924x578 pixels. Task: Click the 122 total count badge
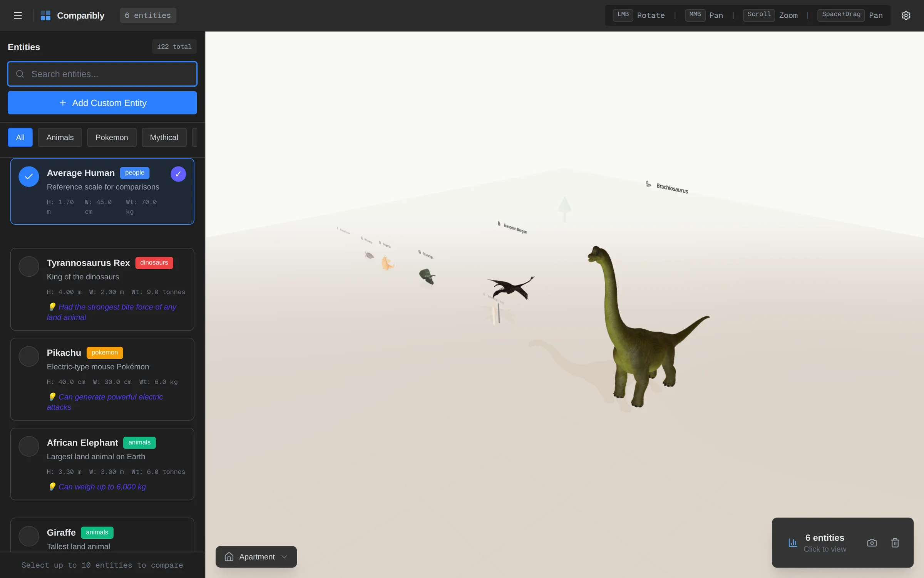[x=174, y=47]
